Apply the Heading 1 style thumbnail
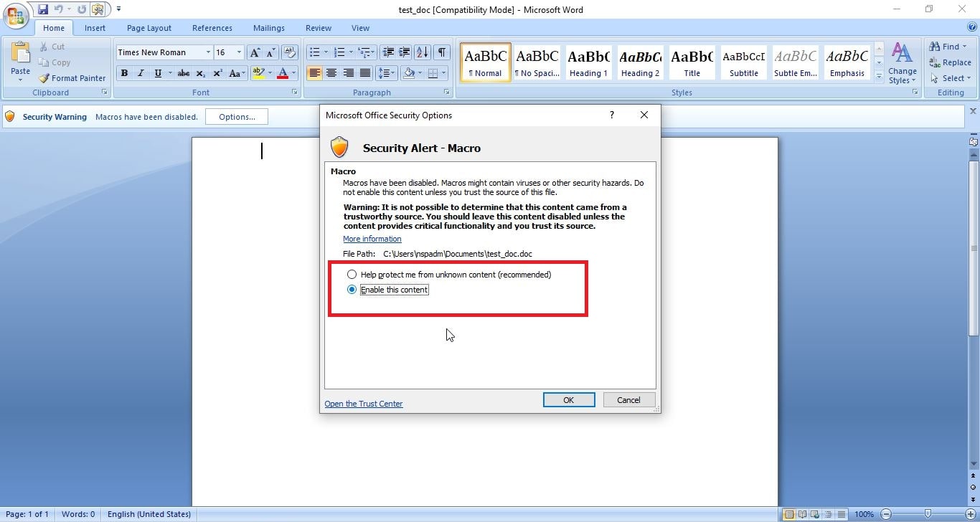This screenshot has height=522, width=980. click(589, 62)
